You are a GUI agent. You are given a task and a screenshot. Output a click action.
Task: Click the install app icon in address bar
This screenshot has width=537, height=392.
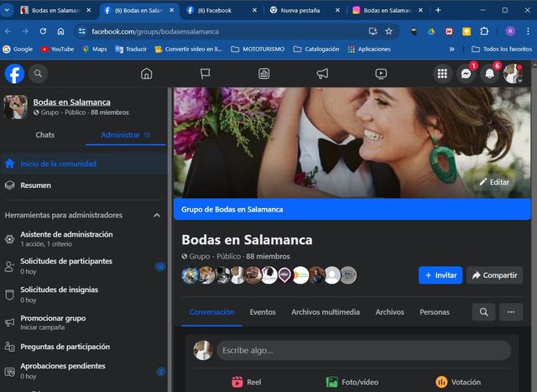373,31
